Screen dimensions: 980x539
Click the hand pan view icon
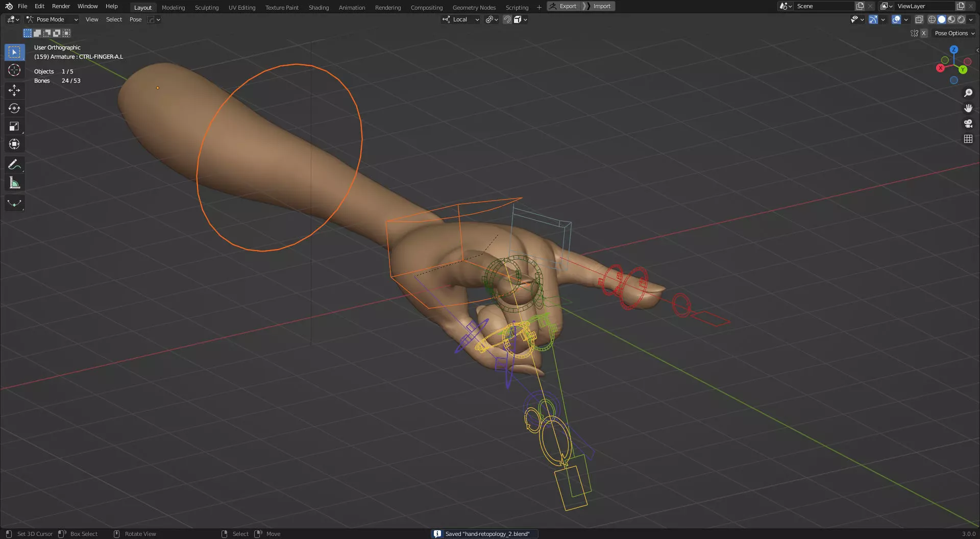(x=968, y=108)
